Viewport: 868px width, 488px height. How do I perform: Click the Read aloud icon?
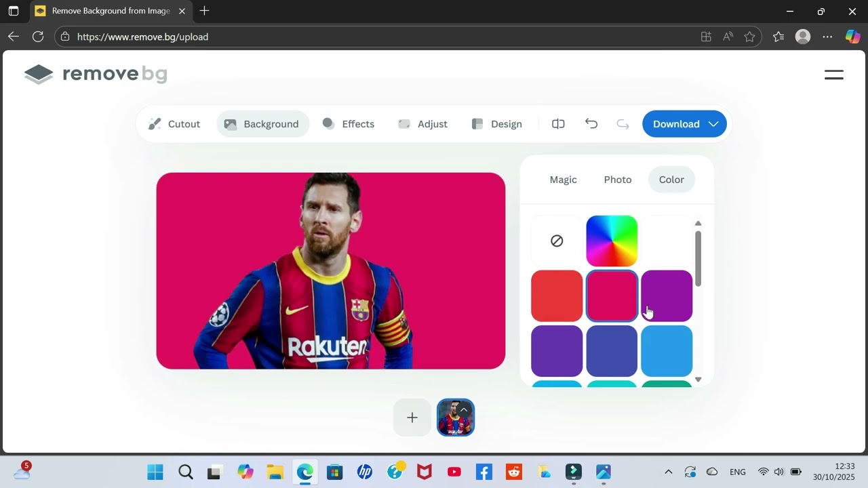tap(728, 37)
